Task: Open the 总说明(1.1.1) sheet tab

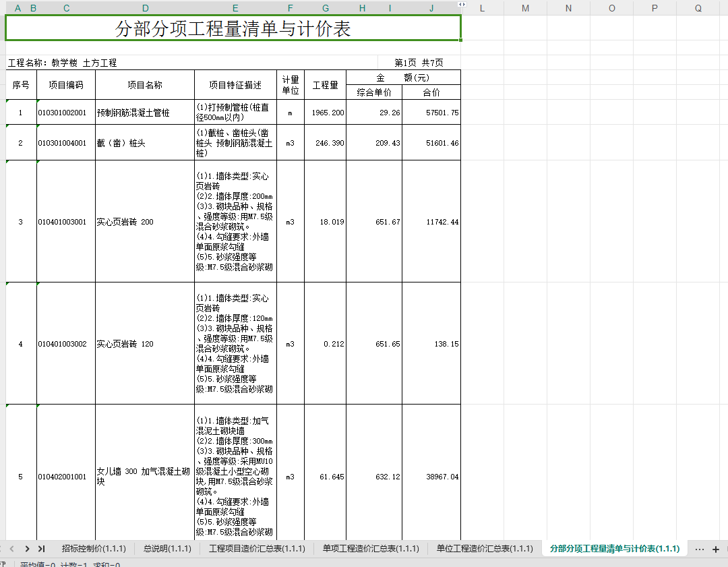Action: pos(167,548)
